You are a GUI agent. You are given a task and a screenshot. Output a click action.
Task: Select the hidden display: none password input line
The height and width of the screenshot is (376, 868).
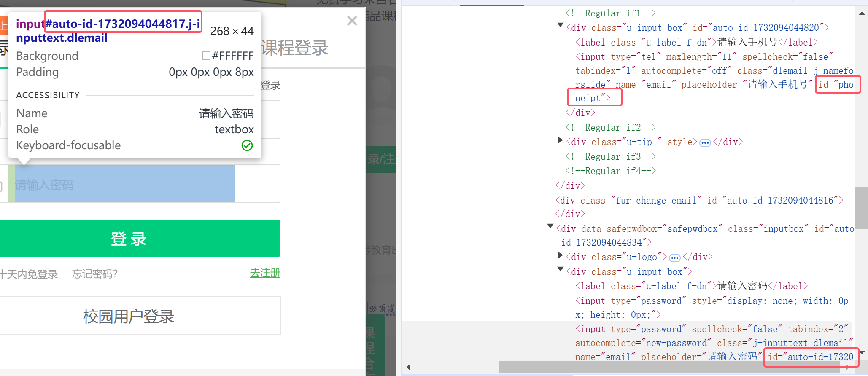[712, 308]
